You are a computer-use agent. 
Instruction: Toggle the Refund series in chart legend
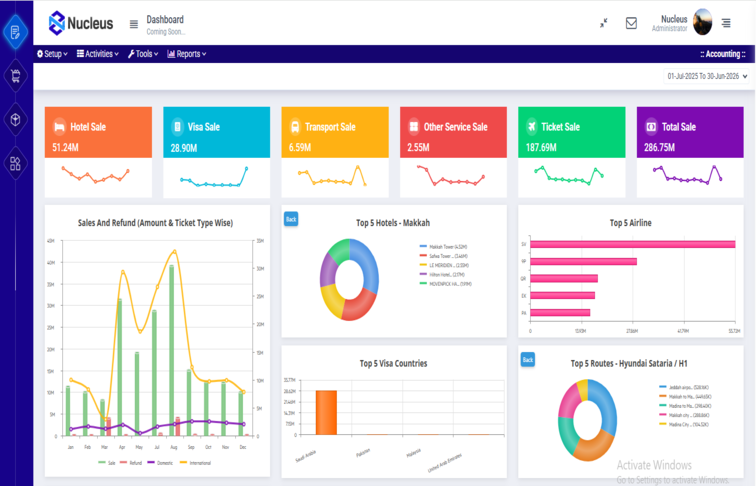point(131,463)
